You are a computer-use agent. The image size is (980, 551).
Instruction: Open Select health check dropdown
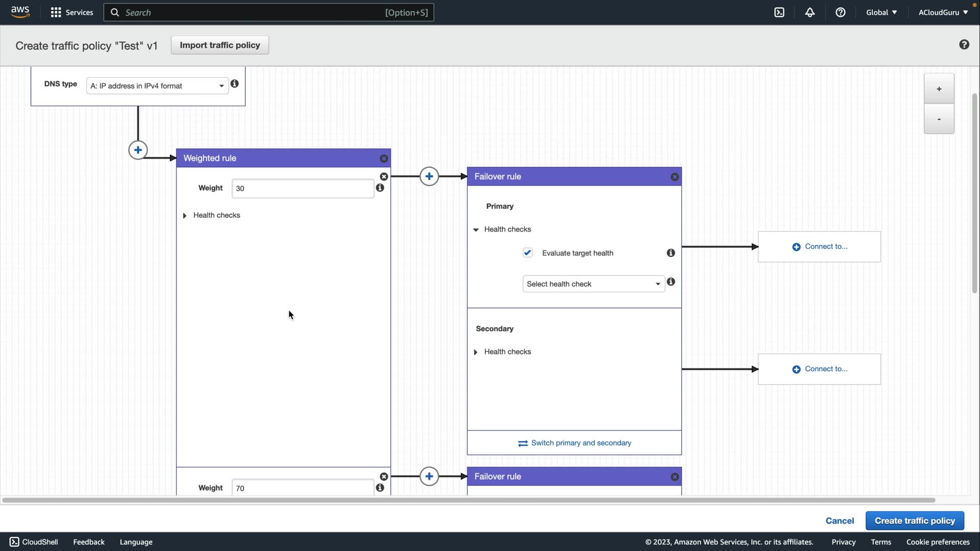pyautogui.click(x=593, y=284)
